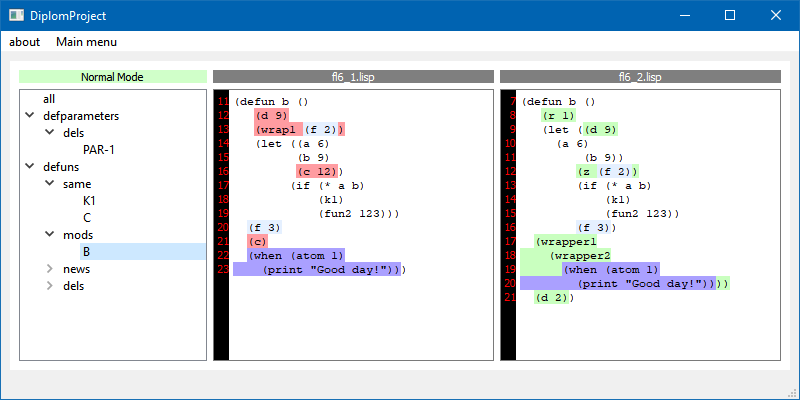The width and height of the screenshot is (800, 400).
Task: Click the DiplomProject window icon
Action: click(x=16, y=15)
